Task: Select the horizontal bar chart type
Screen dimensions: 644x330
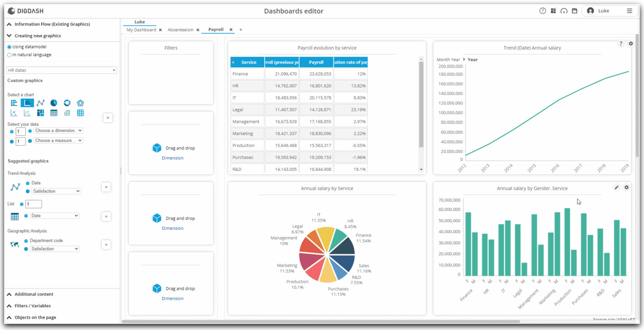Action: (x=14, y=103)
